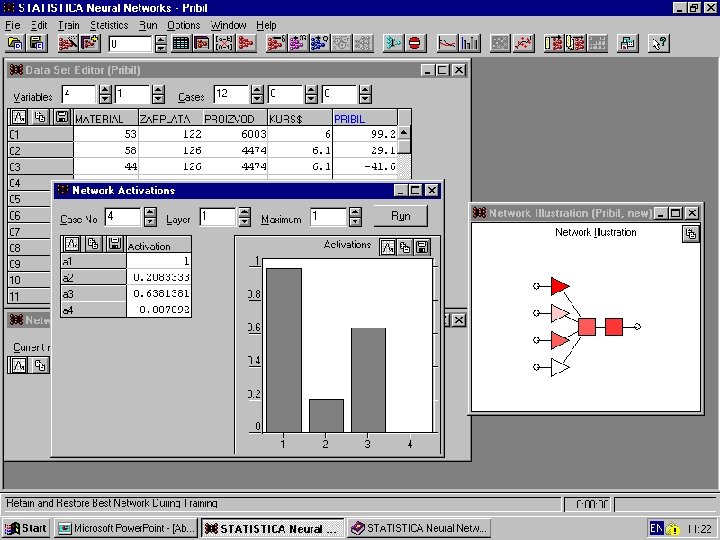Click the stepper arrows beside the toolbar number field
Image resolution: width=720 pixels, height=540 pixels.
click(161, 44)
